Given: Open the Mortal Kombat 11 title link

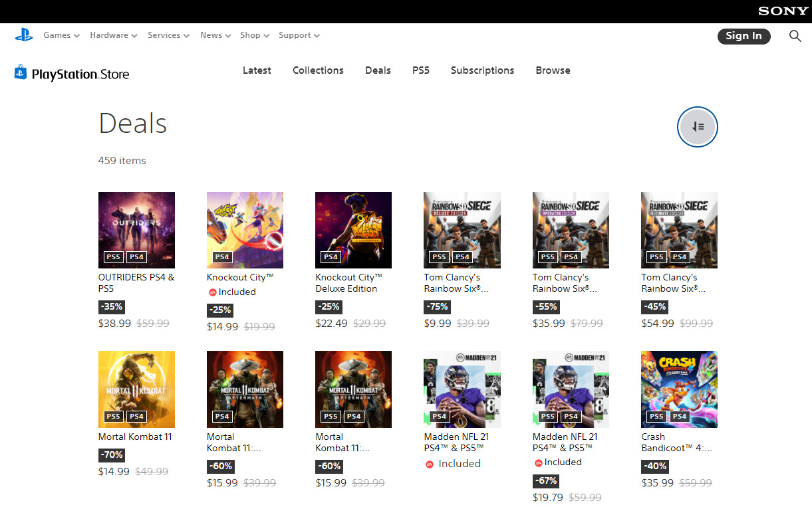Looking at the screenshot, I should pos(135,437).
